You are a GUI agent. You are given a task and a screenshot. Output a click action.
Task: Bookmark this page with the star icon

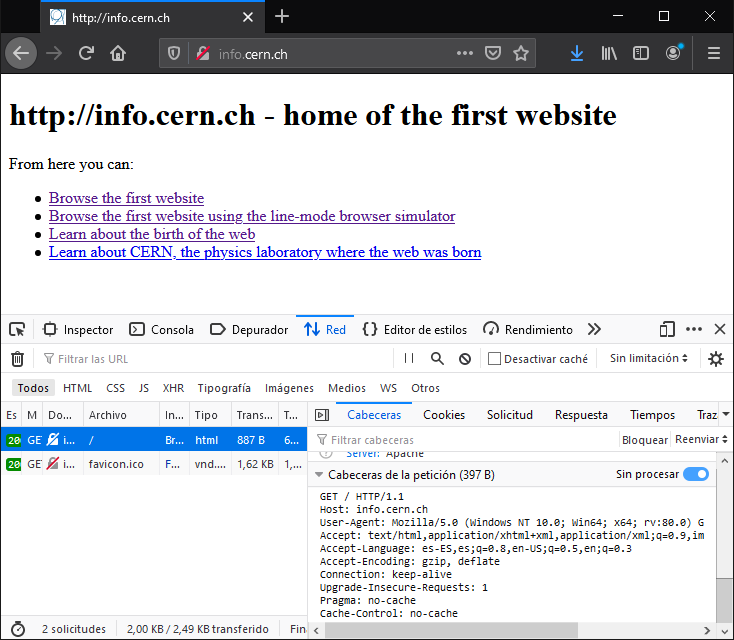point(521,53)
